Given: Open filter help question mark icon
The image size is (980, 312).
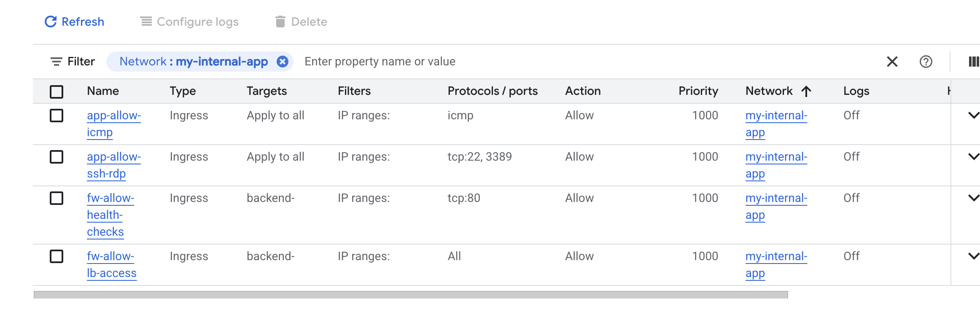Looking at the screenshot, I should [x=926, y=62].
